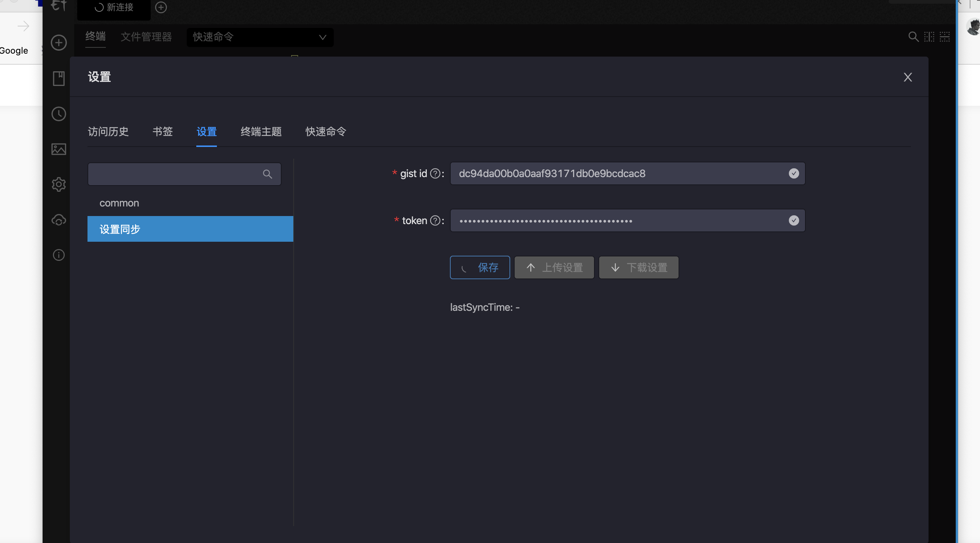
Task: Open the bookmarks icon in left sidebar
Action: click(x=58, y=78)
